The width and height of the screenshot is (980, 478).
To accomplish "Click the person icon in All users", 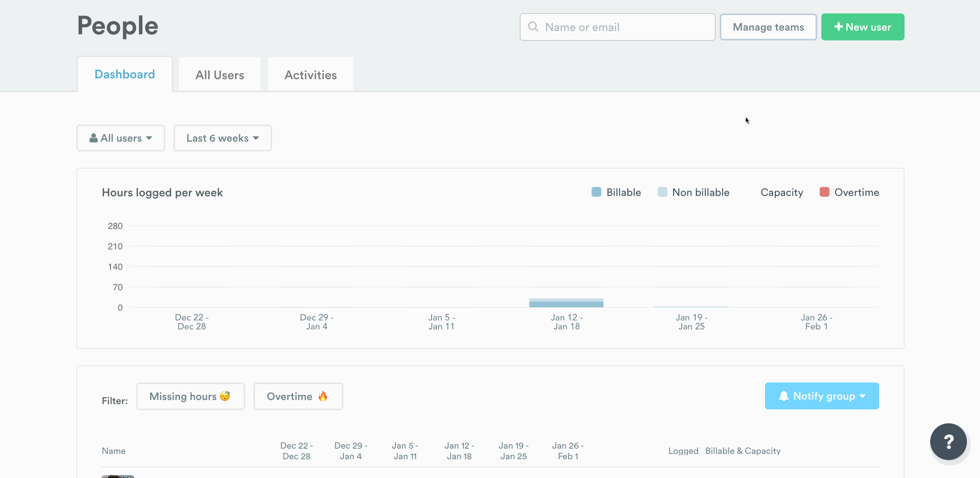I will 93,138.
